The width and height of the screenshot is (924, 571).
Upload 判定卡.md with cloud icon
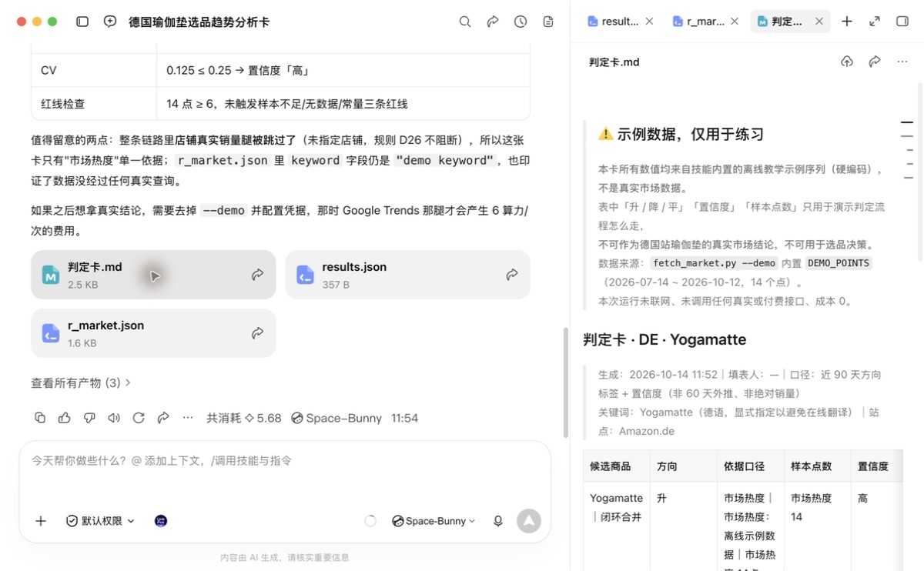pyautogui.click(x=847, y=62)
